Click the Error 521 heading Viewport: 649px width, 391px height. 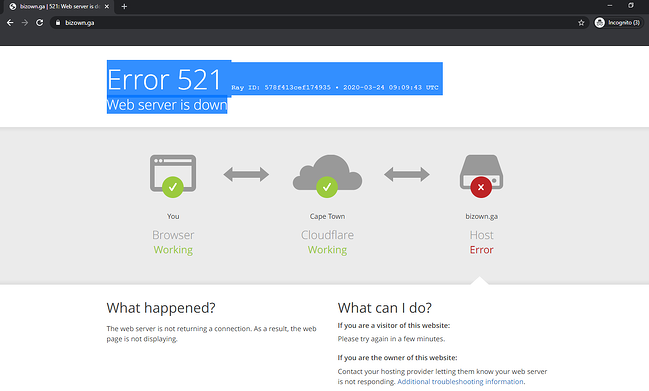point(164,79)
